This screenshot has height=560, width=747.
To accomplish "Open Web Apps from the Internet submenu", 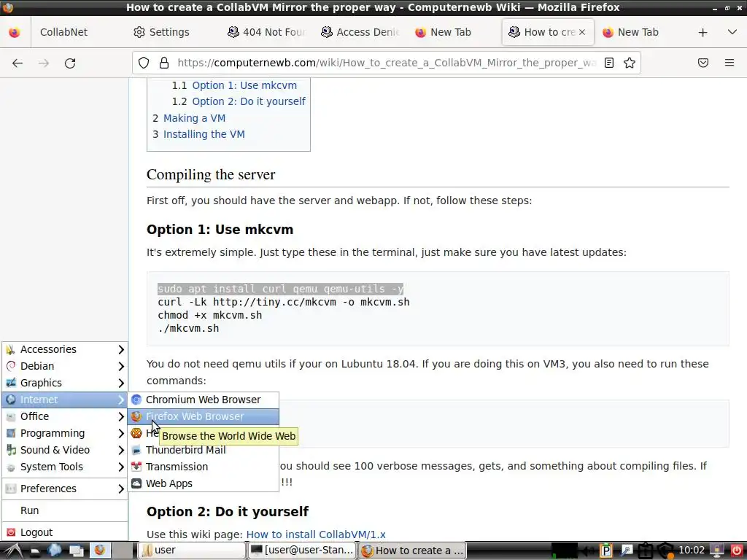I will point(203,483).
